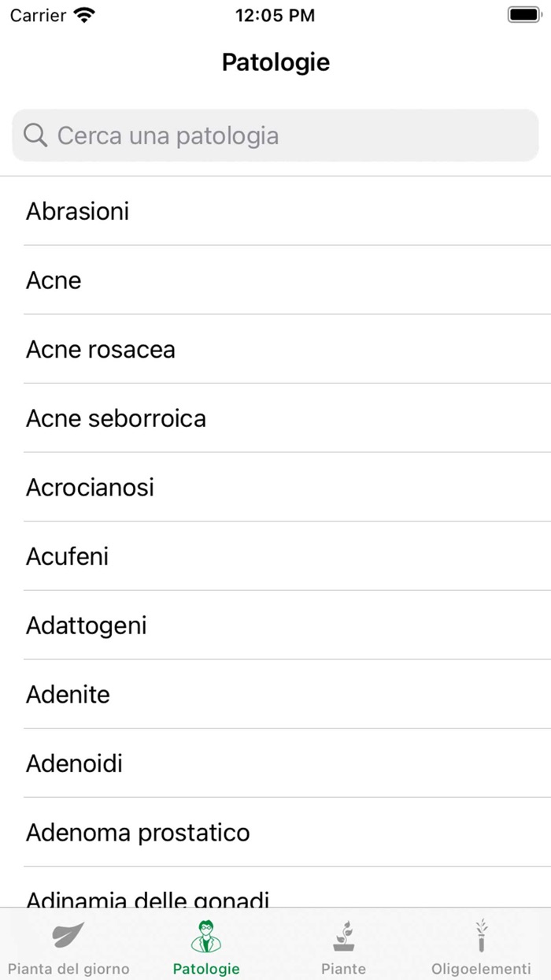Switch to the Piante tab

344,945
